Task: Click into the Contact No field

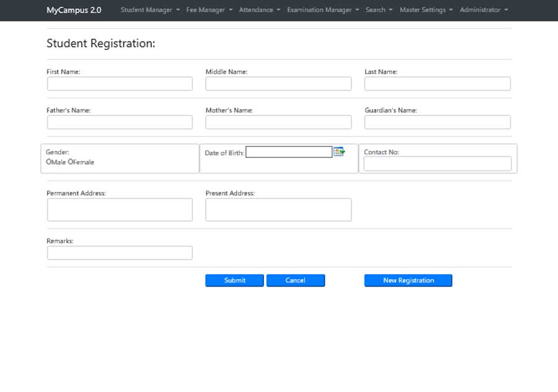Action: 437,164
